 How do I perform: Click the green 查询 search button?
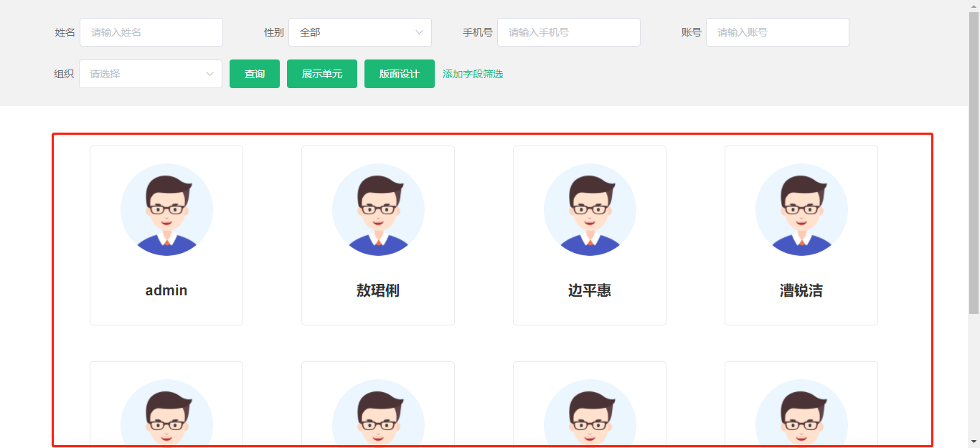point(255,74)
